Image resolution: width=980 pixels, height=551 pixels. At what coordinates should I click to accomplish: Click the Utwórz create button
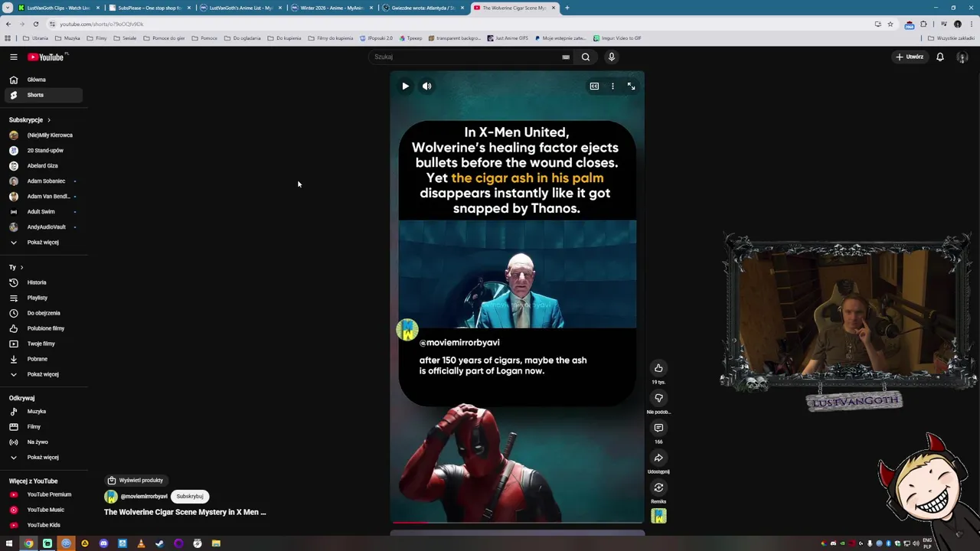point(910,57)
